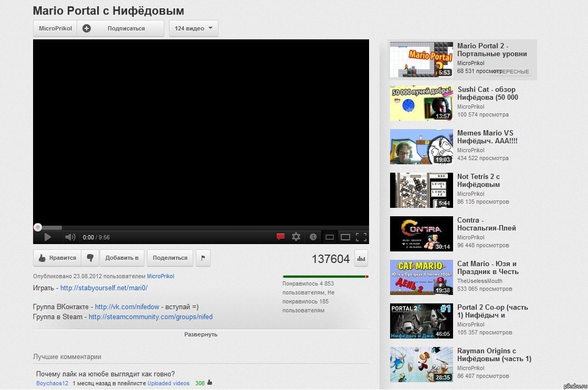Open the Cat Mario - Юзя и Праздник title
Screen dimensions: 588x390
[488, 267]
